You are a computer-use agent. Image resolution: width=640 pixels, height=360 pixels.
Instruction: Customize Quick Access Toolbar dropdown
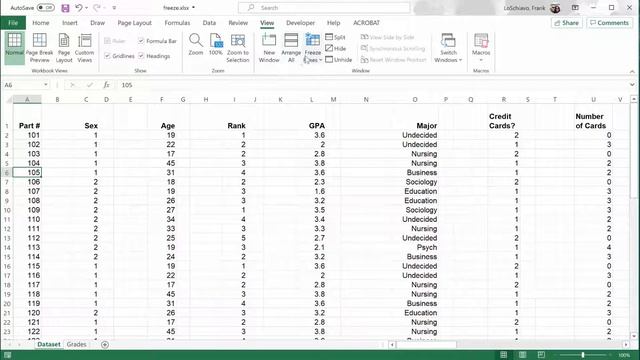(114, 8)
